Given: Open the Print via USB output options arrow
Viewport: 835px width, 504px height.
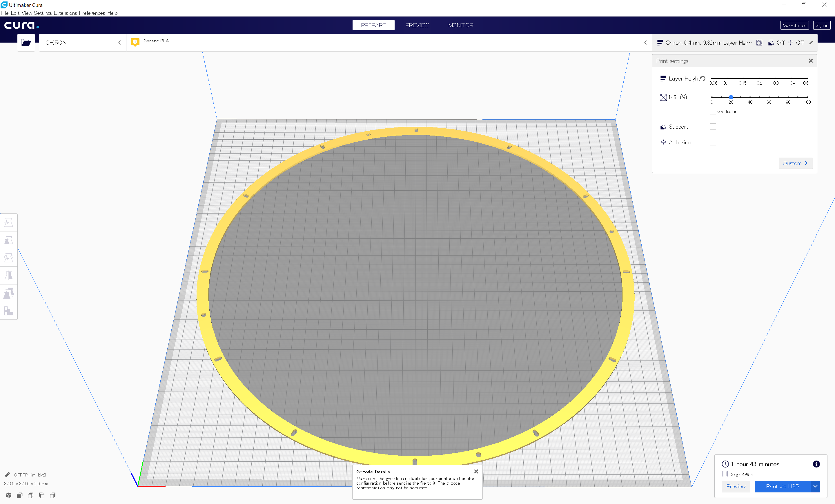Looking at the screenshot, I should click(815, 486).
